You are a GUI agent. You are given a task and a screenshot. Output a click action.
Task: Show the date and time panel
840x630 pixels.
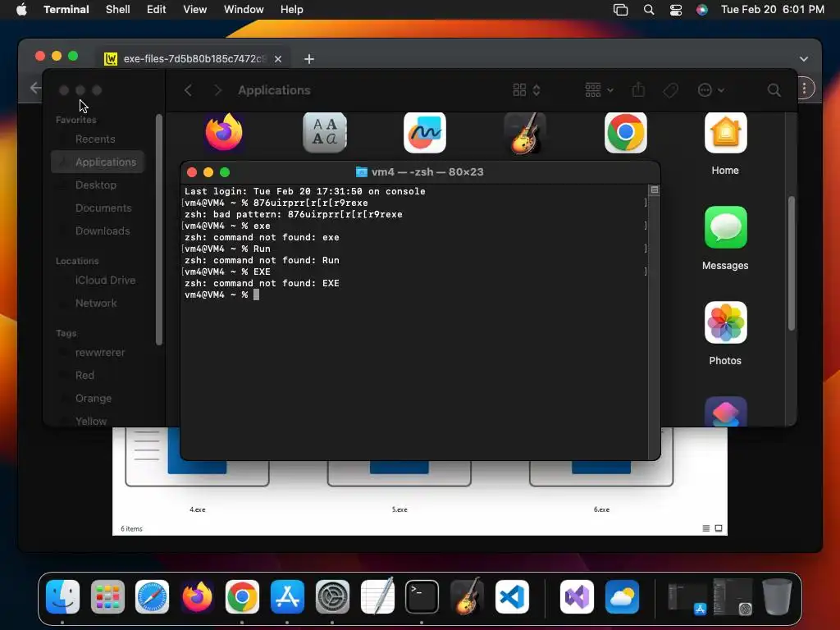pos(772,10)
